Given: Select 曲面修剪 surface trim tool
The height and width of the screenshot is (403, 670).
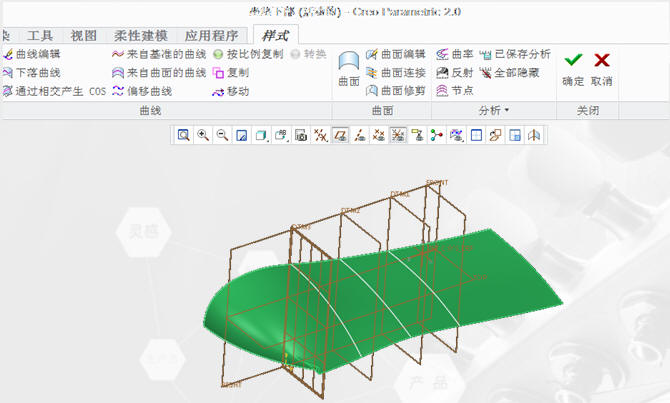Looking at the screenshot, I should click(396, 91).
